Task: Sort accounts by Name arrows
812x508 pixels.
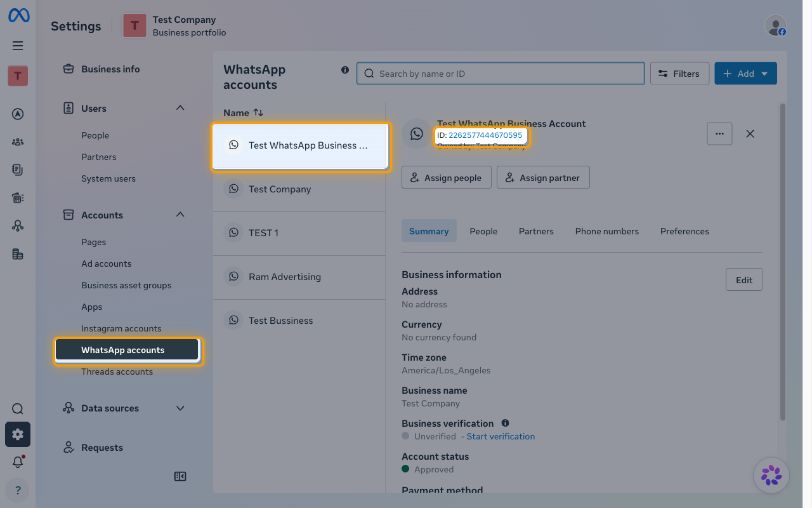Action: (258, 112)
